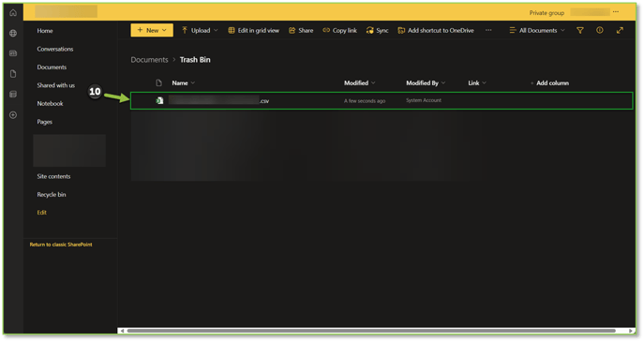Open Recycle bin in sidebar
The width and height of the screenshot is (644, 342).
pos(52,195)
